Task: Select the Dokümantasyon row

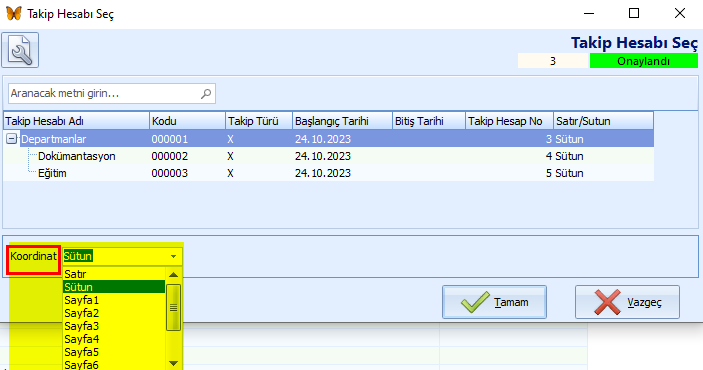Action: pyautogui.click(x=328, y=156)
